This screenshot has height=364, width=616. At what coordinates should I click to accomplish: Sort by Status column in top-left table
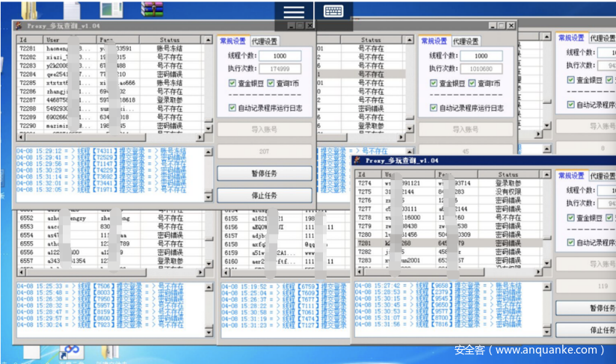[x=170, y=40]
